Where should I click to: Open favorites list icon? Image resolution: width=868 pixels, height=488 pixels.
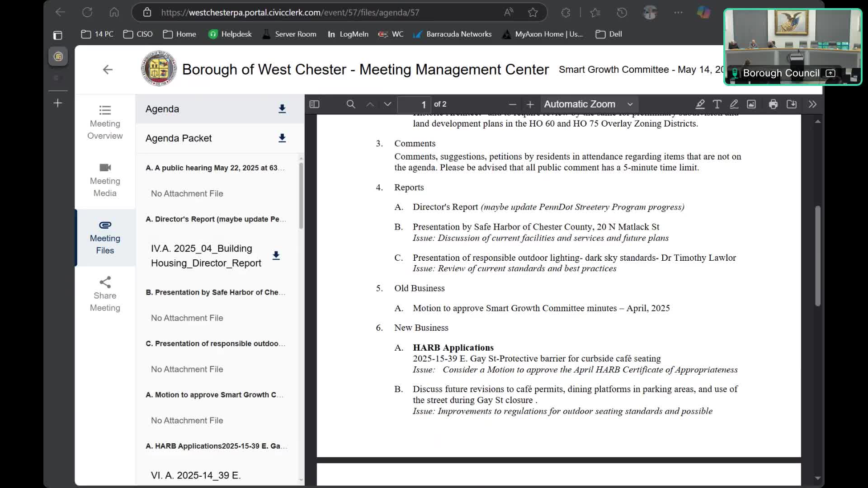(595, 12)
